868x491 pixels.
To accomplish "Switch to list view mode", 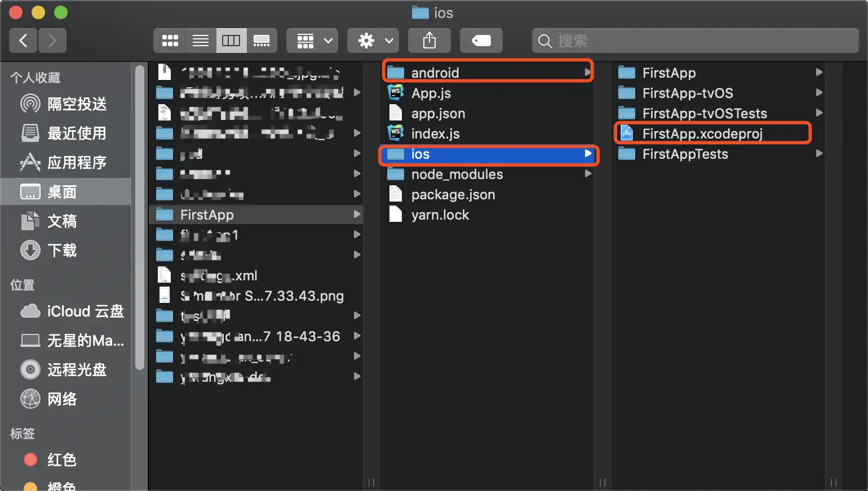I will [x=200, y=41].
